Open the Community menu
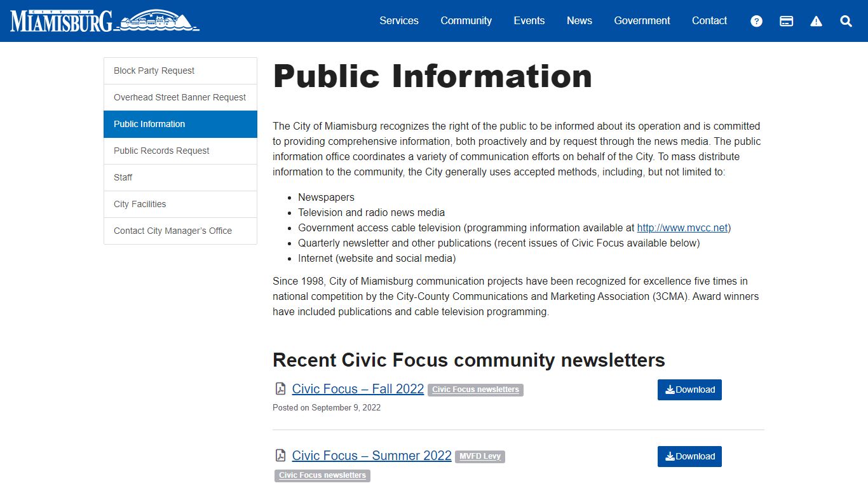Viewport: 868px width, 488px height. (x=466, y=20)
